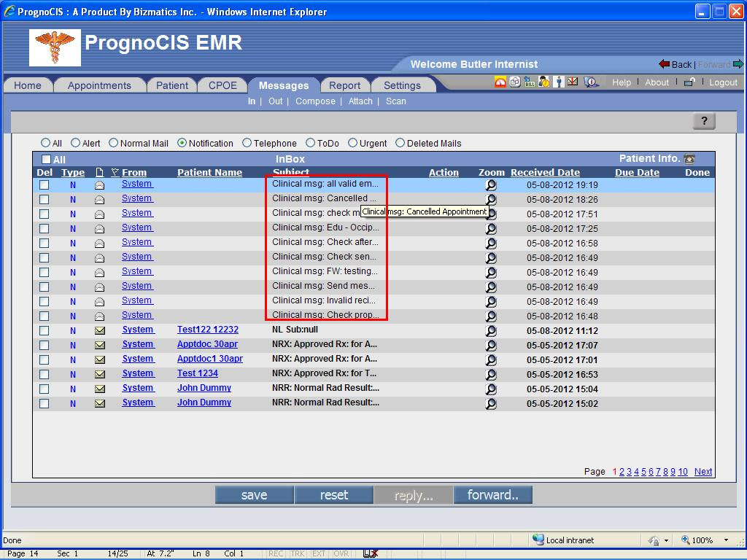Zoom the message received 05-08-2012 16:58
This screenshot has height=560, width=747.
pos(491,244)
